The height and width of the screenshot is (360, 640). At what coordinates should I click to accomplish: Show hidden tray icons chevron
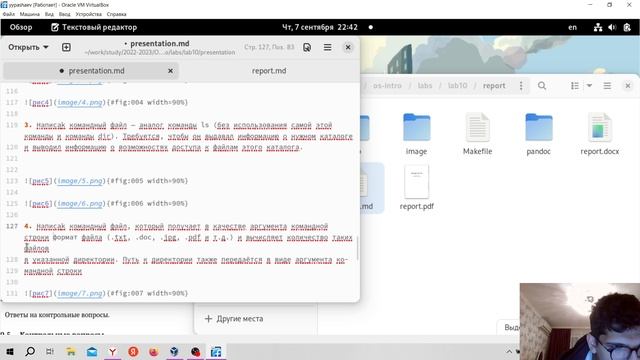pos(509,351)
